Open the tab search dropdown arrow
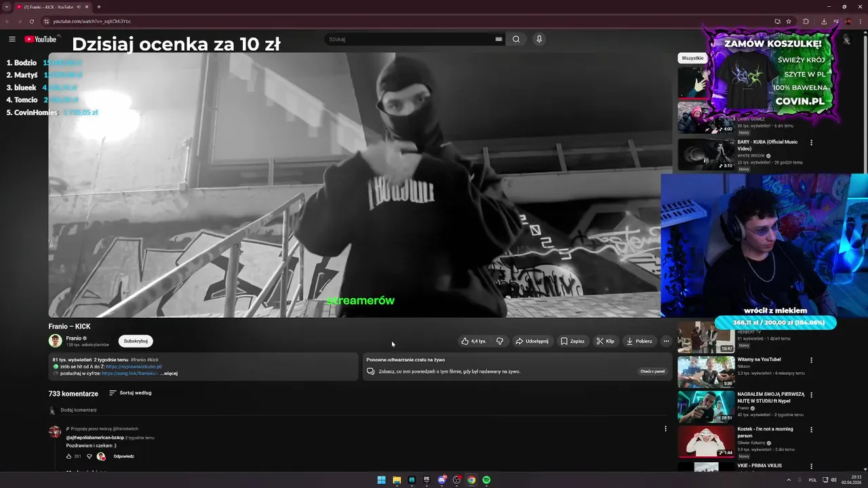 tap(7, 7)
